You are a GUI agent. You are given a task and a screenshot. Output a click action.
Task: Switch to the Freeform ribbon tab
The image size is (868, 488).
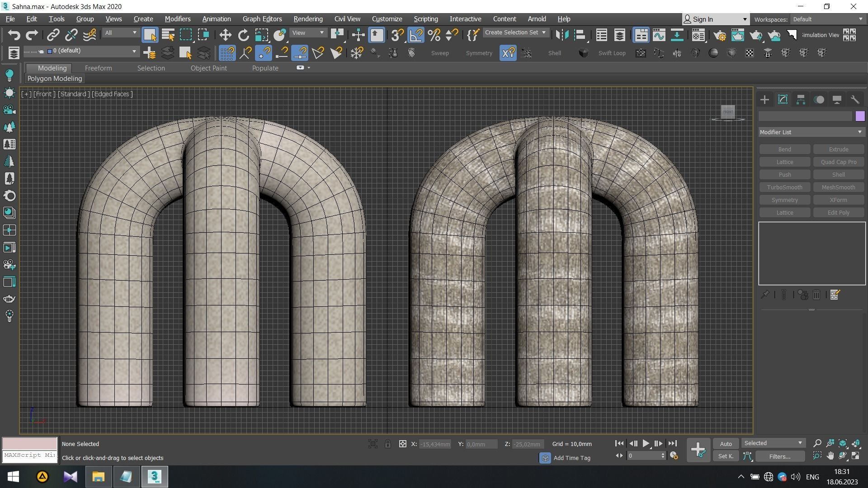[98, 68]
